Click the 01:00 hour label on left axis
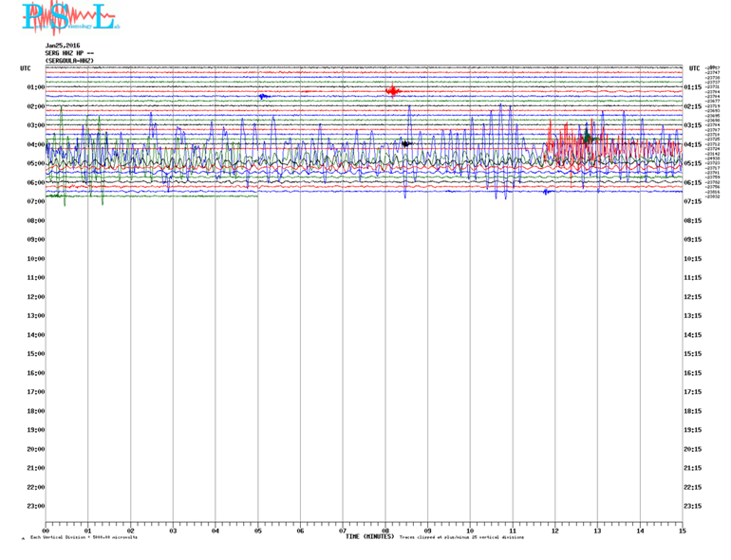This screenshot has height=560, width=731. (x=35, y=87)
